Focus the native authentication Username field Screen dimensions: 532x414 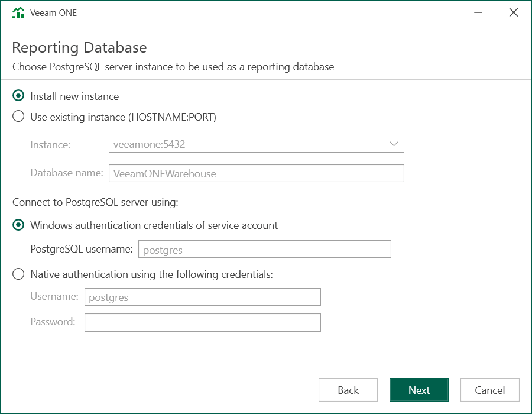(x=202, y=297)
